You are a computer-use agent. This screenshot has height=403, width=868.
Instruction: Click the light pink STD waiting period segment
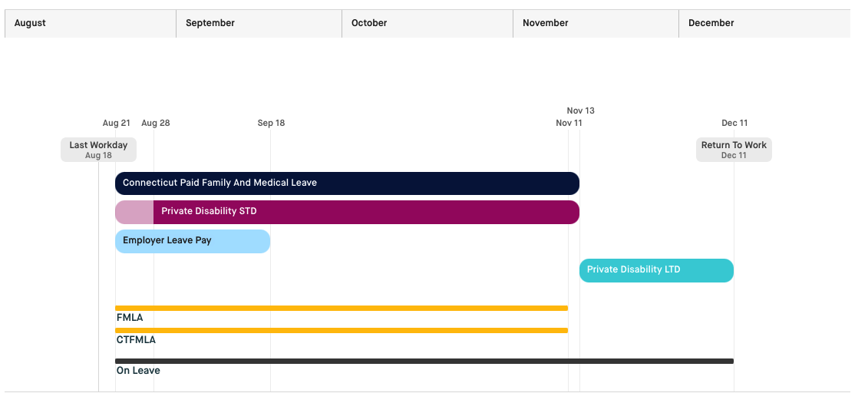(x=134, y=212)
